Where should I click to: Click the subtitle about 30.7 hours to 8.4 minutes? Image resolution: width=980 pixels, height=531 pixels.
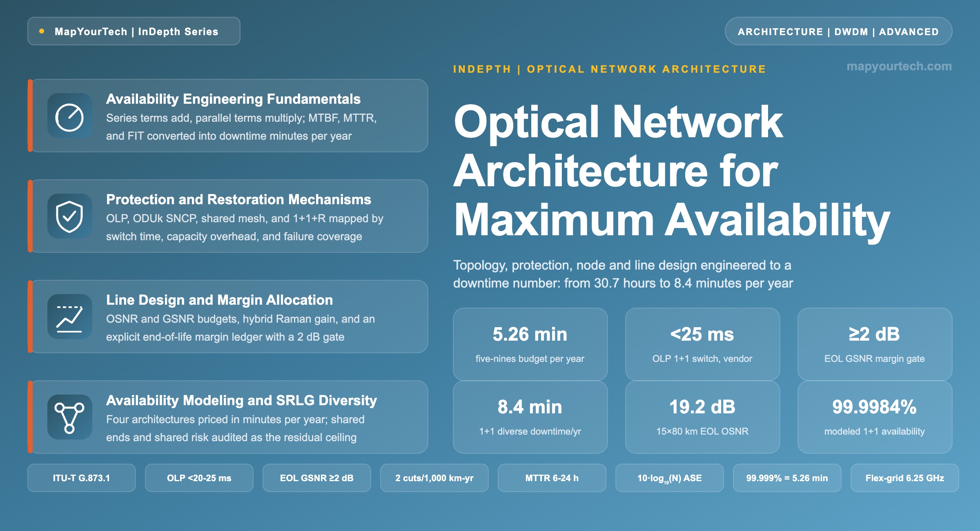623,274
